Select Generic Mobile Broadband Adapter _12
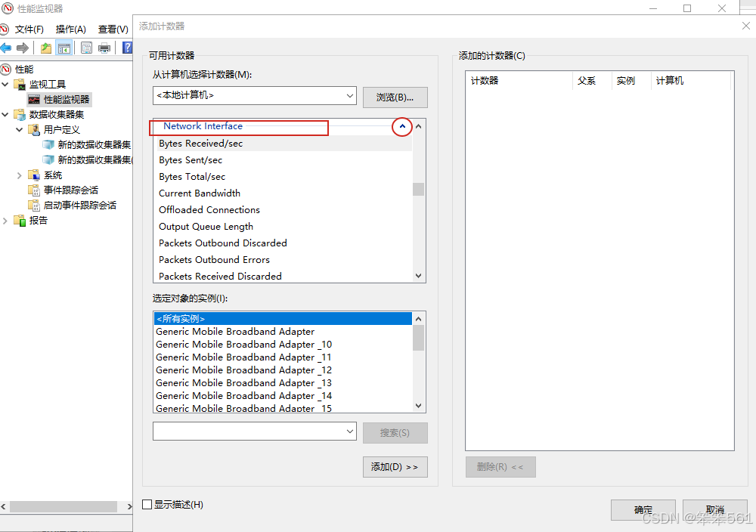The width and height of the screenshot is (756, 532). coord(283,370)
